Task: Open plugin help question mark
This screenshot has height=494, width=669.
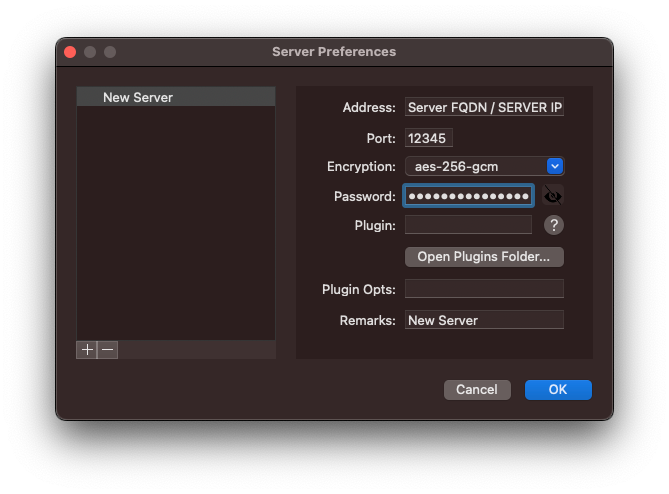Action: pyautogui.click(x=554, y=226)
